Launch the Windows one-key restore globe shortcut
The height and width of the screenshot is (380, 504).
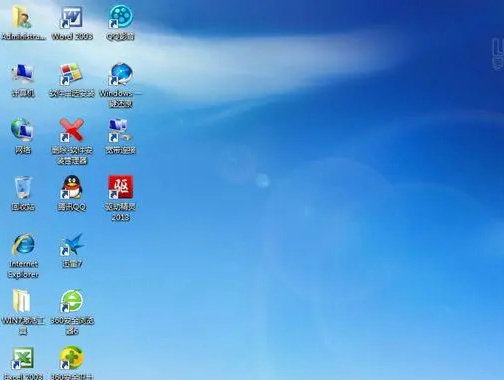[121, 74]
